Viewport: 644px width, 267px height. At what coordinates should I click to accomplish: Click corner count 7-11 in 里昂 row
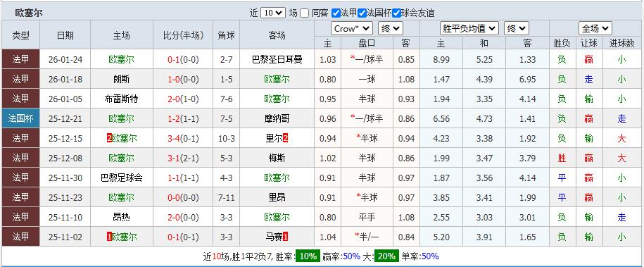(227, 198)
